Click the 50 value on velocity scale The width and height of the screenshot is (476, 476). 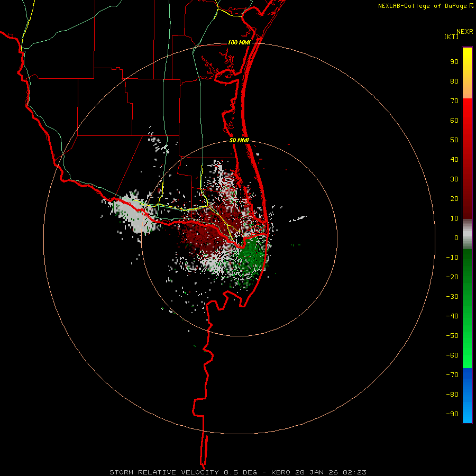454,140
